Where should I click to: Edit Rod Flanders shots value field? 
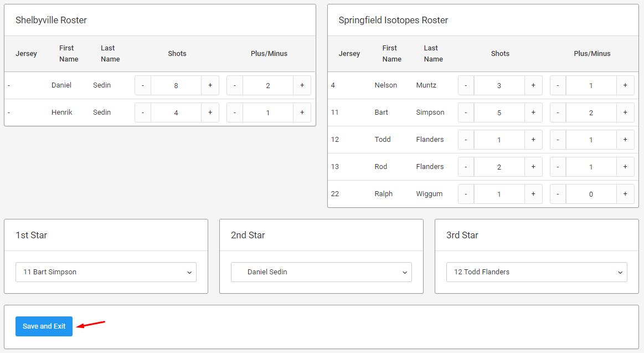pos(499,167)
